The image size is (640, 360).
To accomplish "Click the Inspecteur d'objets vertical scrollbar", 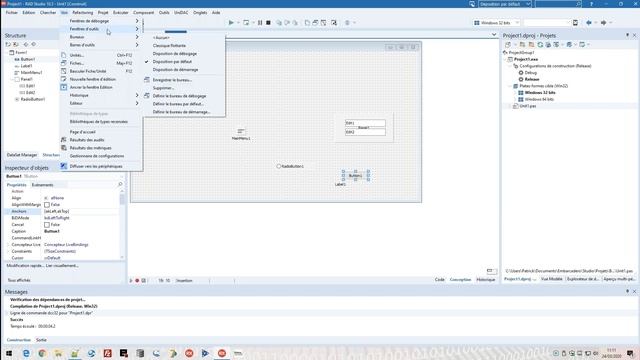I will tap(122, 224).
